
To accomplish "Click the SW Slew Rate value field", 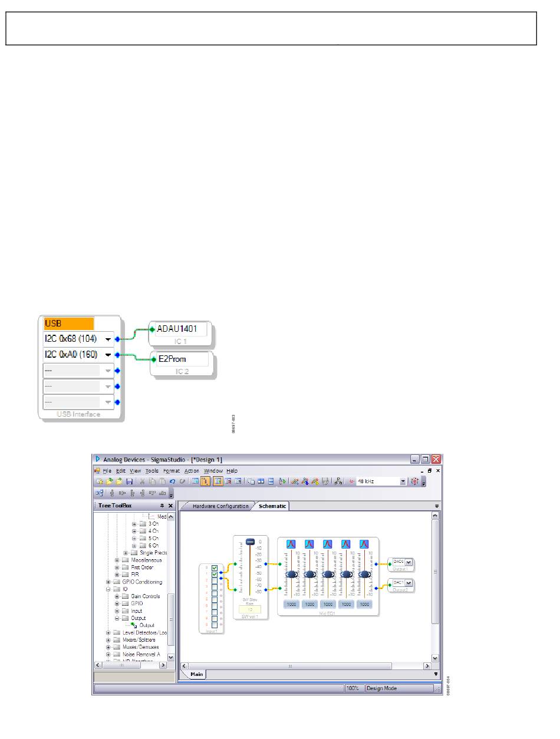I will pyautogui.click(x=250, y=609).
